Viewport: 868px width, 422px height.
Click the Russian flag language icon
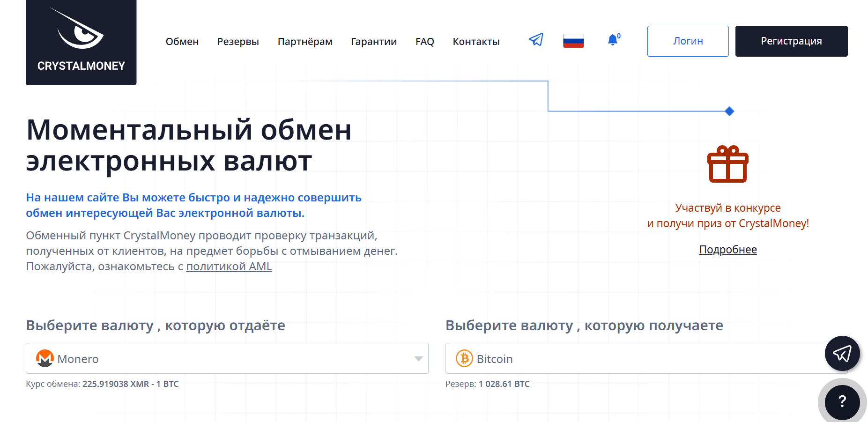573,41
